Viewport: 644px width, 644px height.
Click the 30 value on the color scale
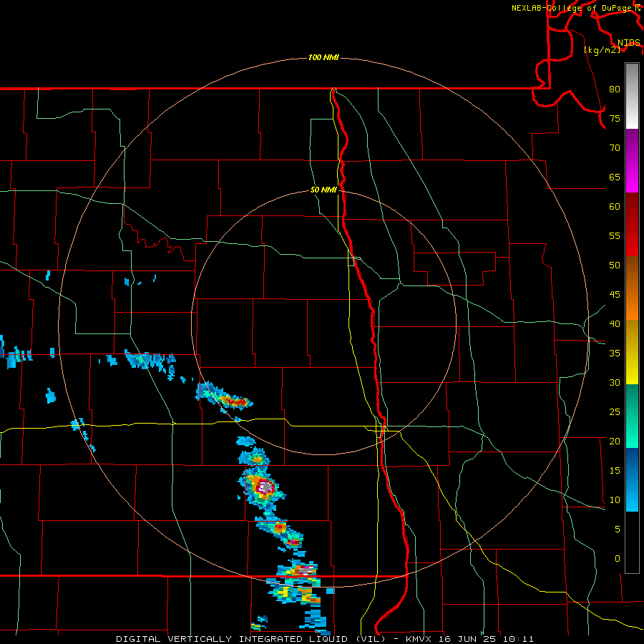point(615,383)
